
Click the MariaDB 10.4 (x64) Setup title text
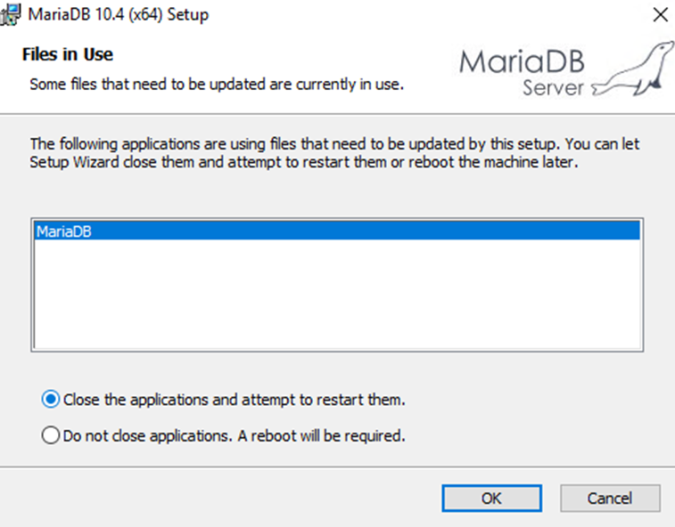(x=118, y=14)
